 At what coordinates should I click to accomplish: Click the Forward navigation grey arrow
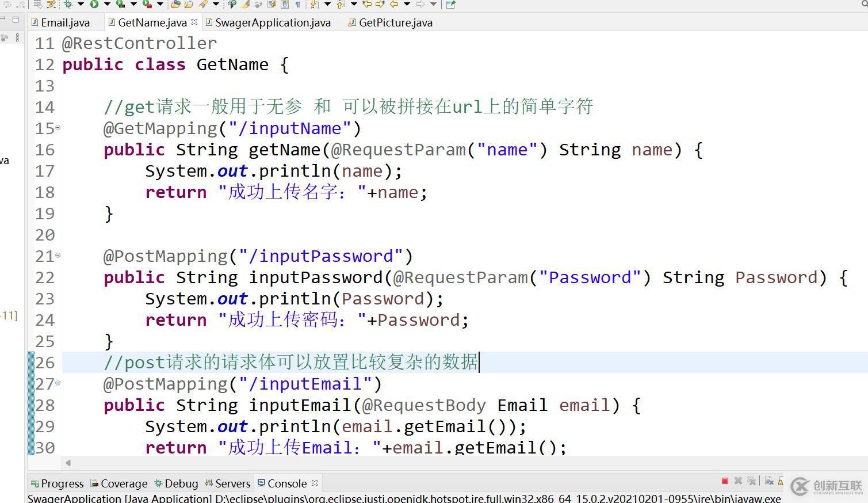(x=420, y=4)
